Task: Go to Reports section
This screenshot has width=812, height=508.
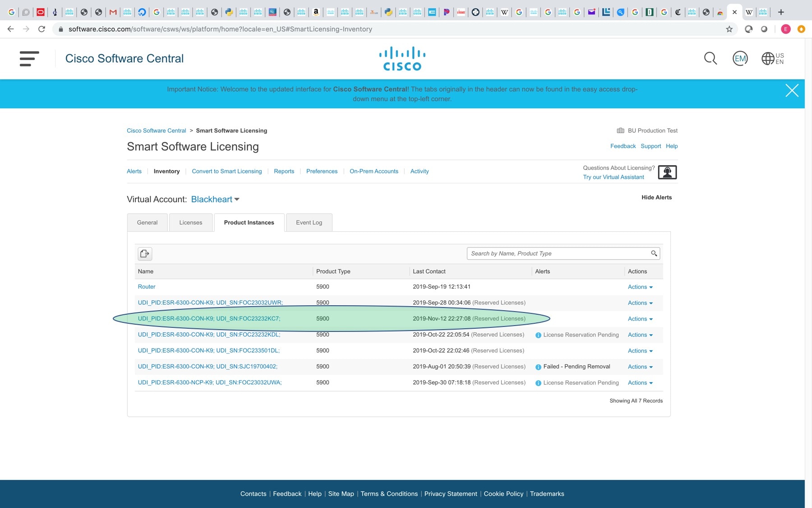Action: 284,171
